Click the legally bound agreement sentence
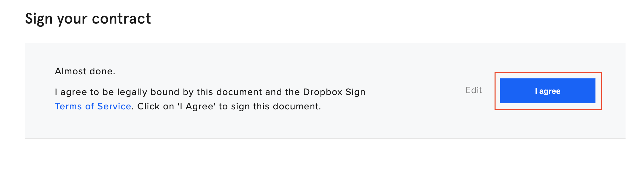 (x=210, y=92)
